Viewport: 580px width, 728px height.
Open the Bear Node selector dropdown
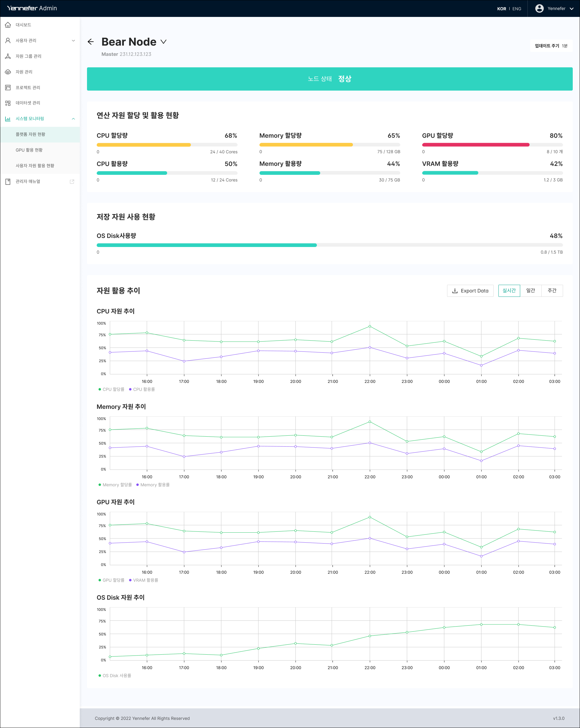pos(163,42)
